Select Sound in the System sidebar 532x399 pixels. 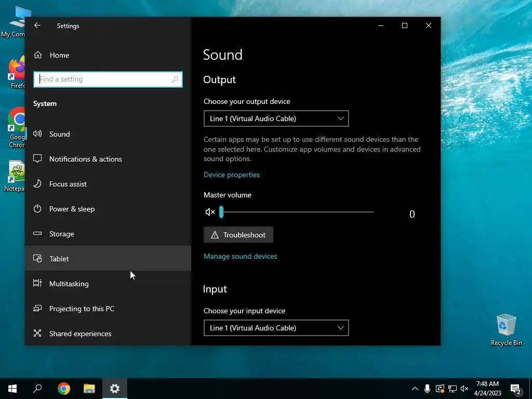pyautogui.click(x=108, y=134)
